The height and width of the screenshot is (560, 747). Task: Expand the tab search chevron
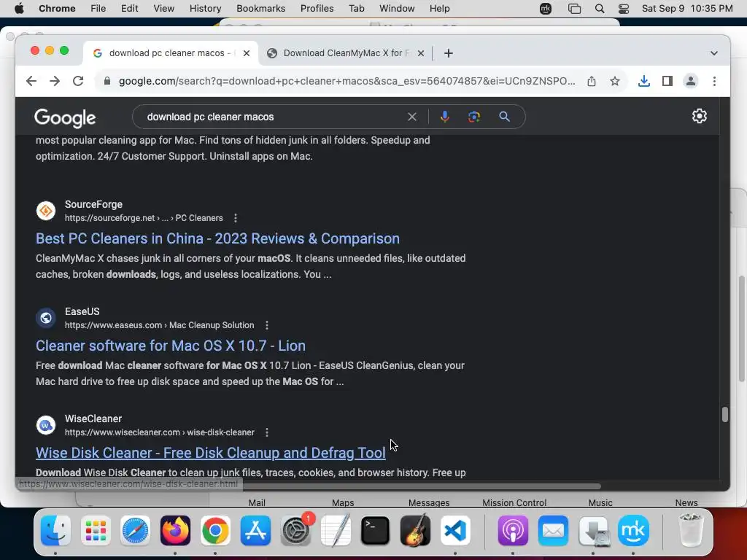pyautogui.click(x=713, y=53)
